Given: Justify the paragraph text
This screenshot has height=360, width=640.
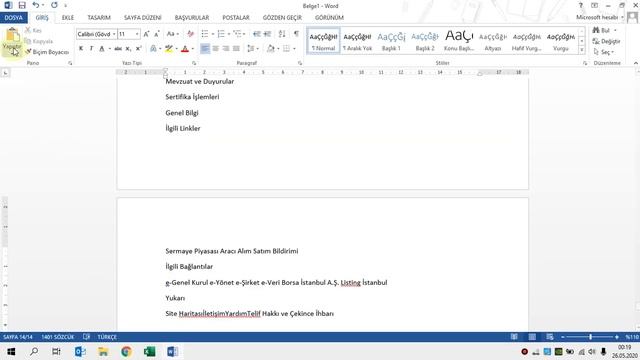Looking at the screenshot, I should pyautogui.click(x=236, y=49).
